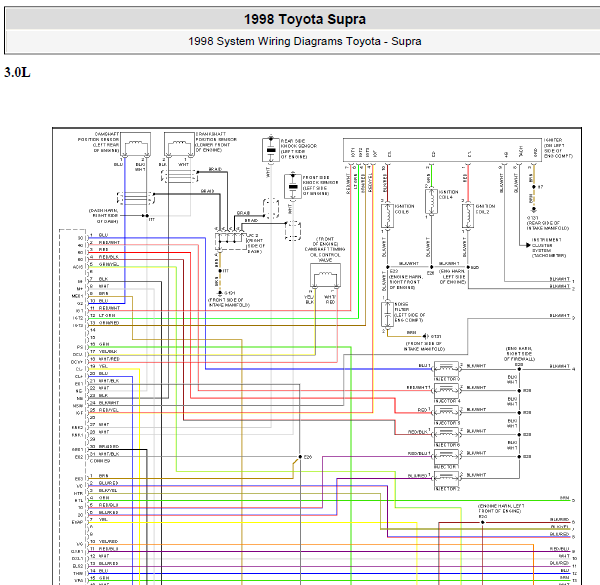600x585 pixels.
Task: Click the 'IGNITION COIL 4' label
Action: click(448, 194)
